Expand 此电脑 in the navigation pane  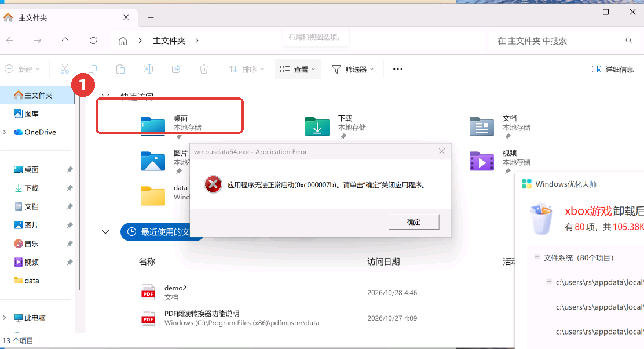coord(5,318)
